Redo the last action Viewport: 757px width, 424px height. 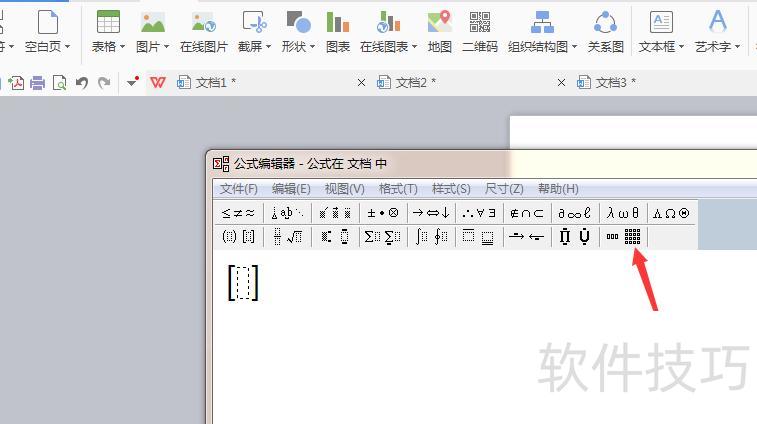(104, 83)
